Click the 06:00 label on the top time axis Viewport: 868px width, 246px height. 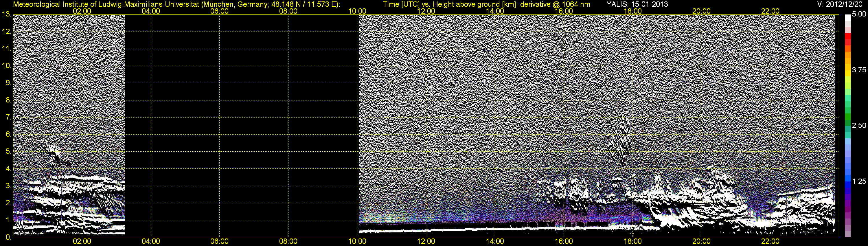point(219,11)
